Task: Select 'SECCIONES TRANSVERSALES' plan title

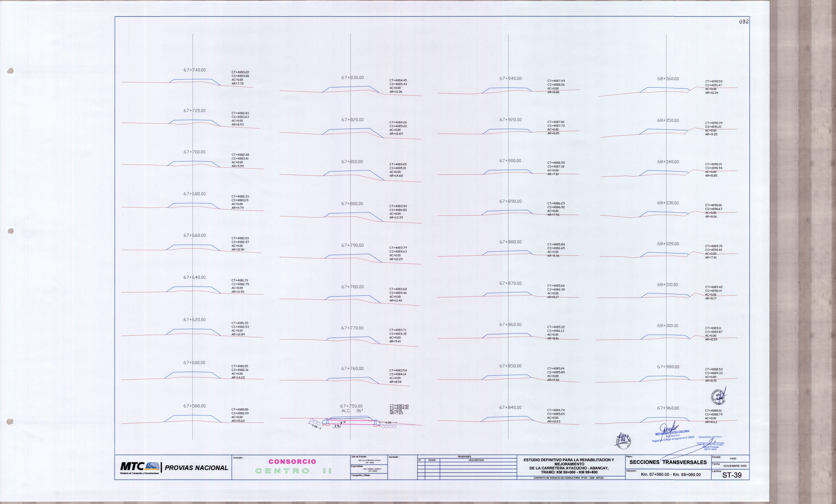Action: click(668, 462)
